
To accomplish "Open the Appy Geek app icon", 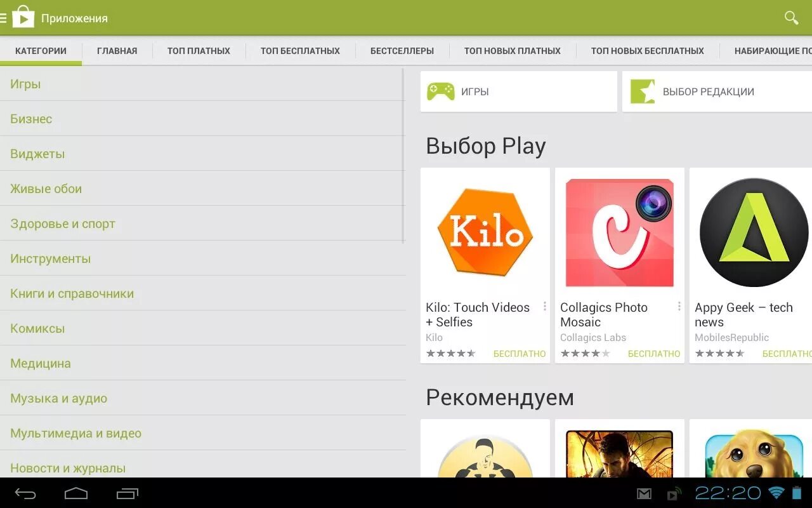I will pyautogui.click(x=754, y=232).
